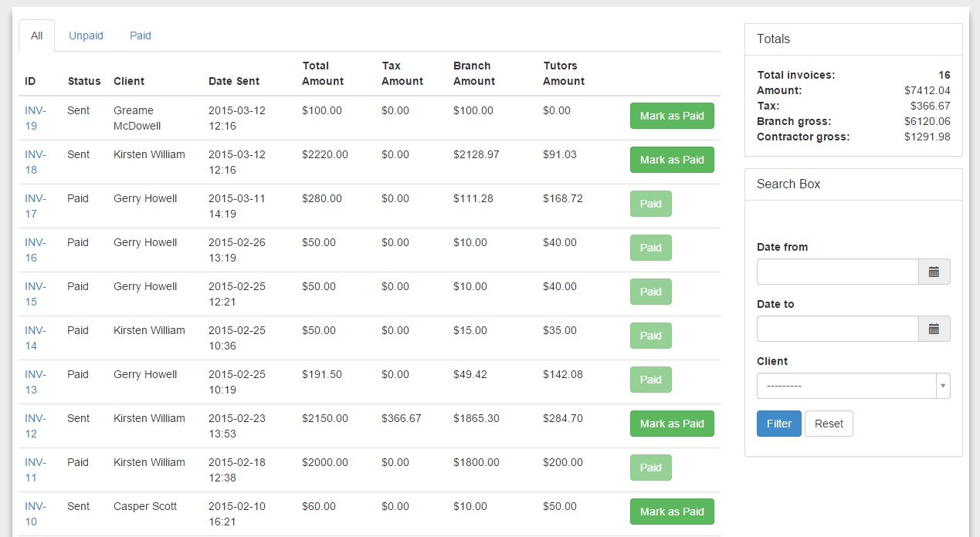The image size is (980, 537).
Task: Click the Date from text field
Action: point(837,272)
